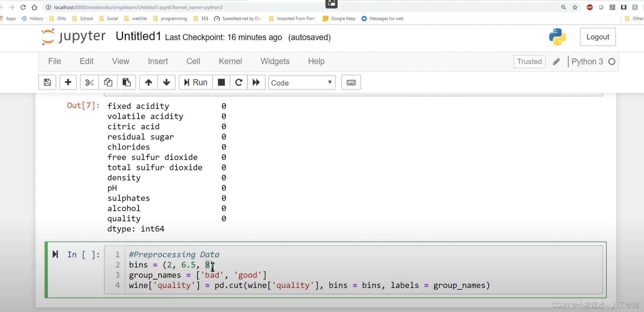644x312 pixels.
Task: Open the Speedtest.net bookmark
Action: 238,19
